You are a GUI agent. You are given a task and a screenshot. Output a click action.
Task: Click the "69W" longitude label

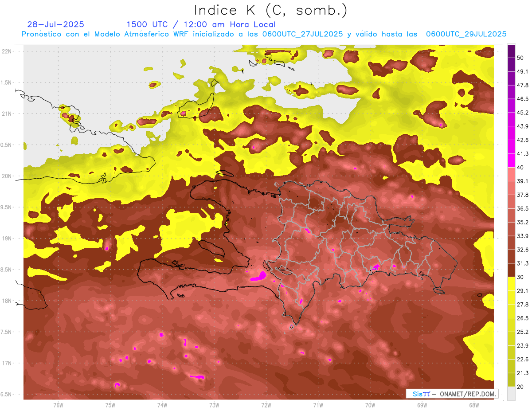(x=422, y=405)
